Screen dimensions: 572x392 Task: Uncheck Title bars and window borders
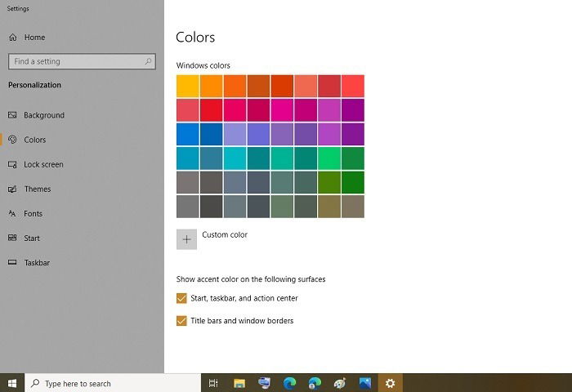[x=181, y=321]
